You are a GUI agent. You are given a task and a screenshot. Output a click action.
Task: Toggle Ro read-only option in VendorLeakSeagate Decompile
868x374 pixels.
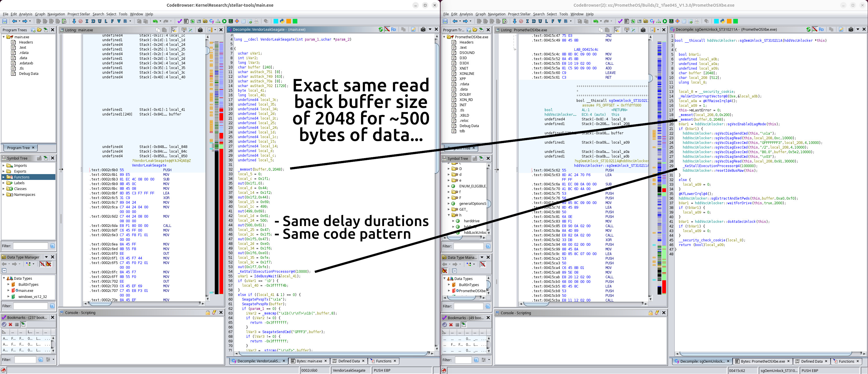pos(393,29)
